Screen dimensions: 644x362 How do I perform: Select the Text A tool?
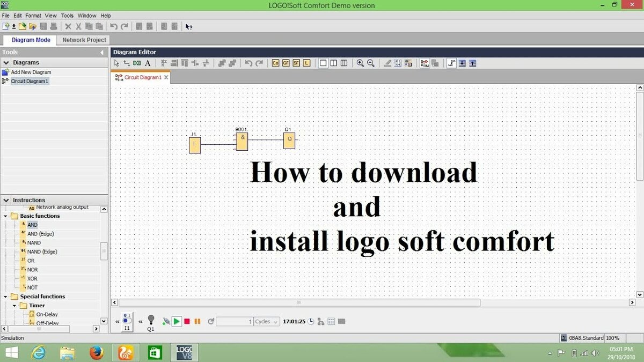148,63
